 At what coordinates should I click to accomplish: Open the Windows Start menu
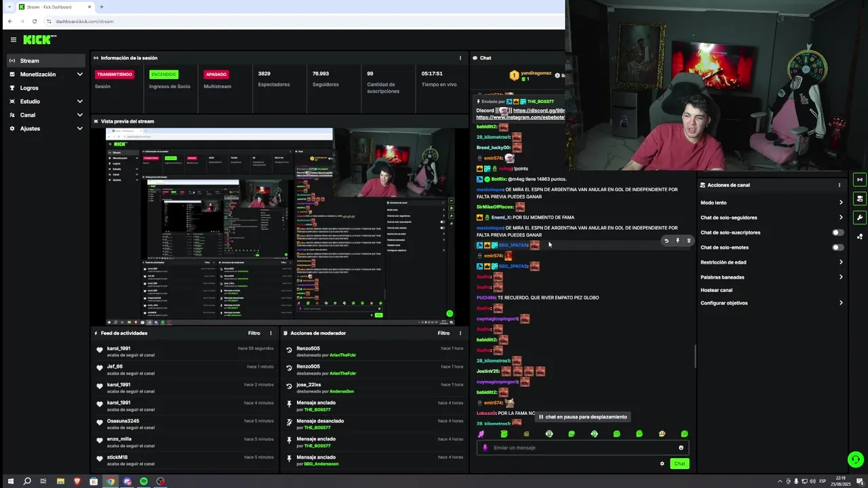[10, 481]
